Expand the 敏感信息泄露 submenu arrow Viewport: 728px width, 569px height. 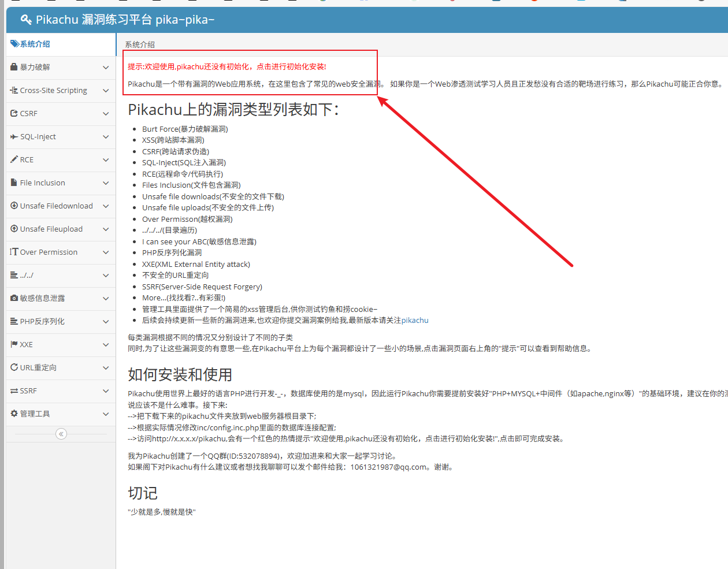(x=106, y=299)
